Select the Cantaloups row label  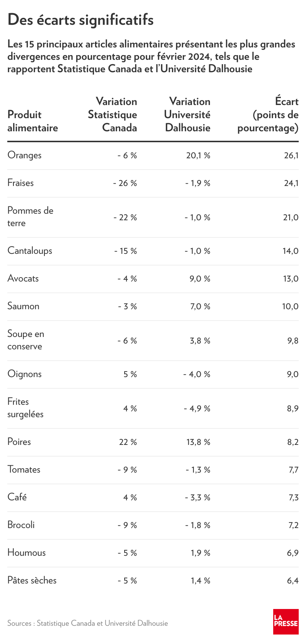point(30,251)
